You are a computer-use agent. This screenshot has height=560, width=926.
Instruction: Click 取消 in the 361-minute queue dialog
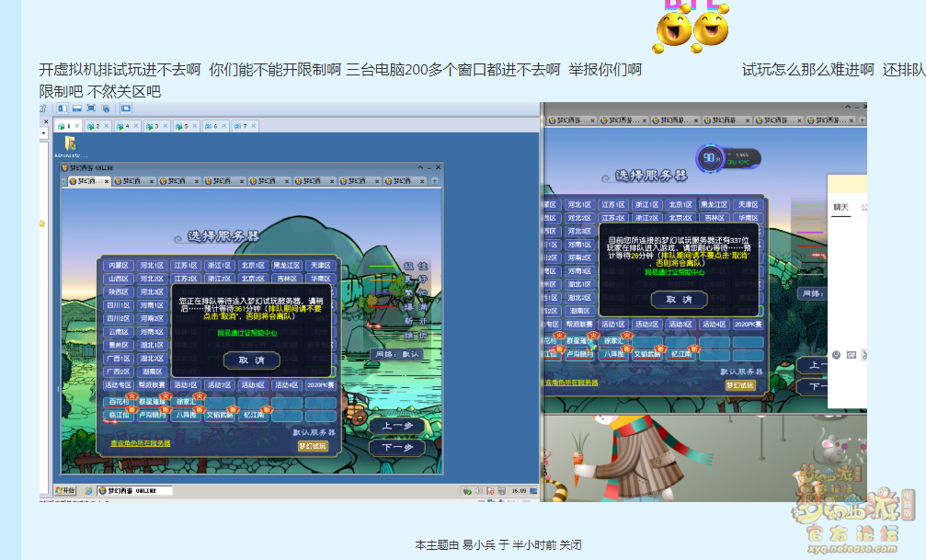tap(252, 360)
